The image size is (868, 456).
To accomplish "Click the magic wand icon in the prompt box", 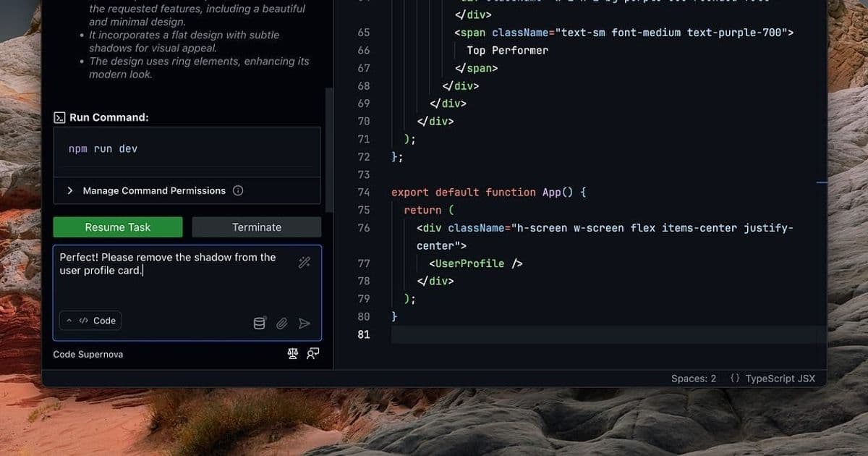I will (304, 262).
